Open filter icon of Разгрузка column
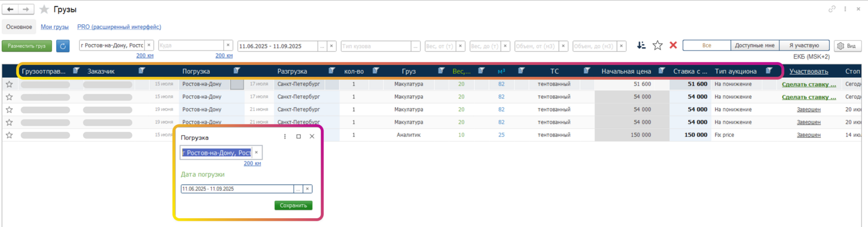The width and height of the screenshot is (868, 227). [332, 71]
